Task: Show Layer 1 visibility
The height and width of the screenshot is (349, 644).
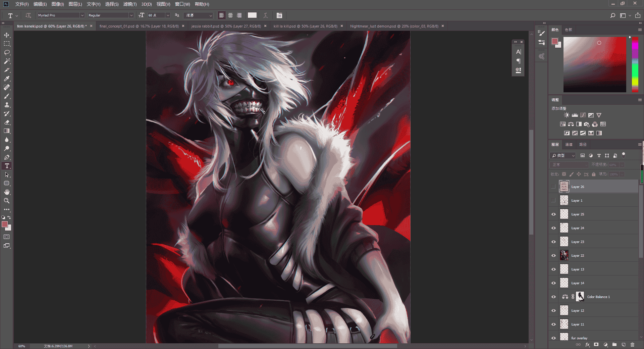Action: (x=553, y=200)
